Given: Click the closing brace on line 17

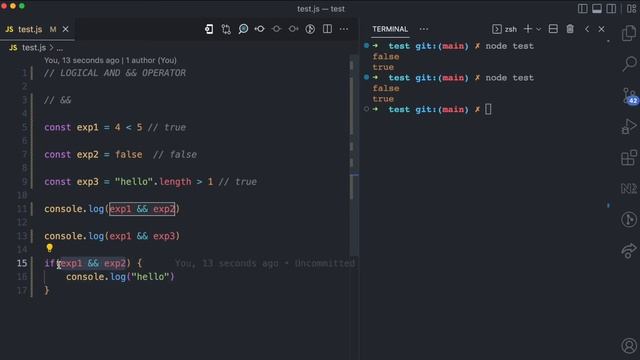Looking at the screenshot, I should [47, 290].
